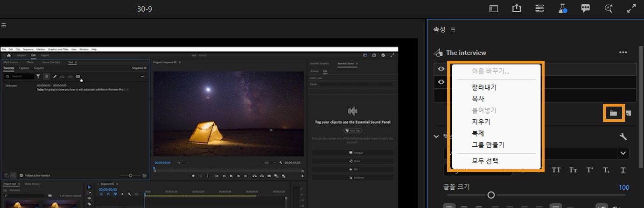644x208 pixels.
Task: Open the hamburger menu at the left edge
Action: (3, 25)
